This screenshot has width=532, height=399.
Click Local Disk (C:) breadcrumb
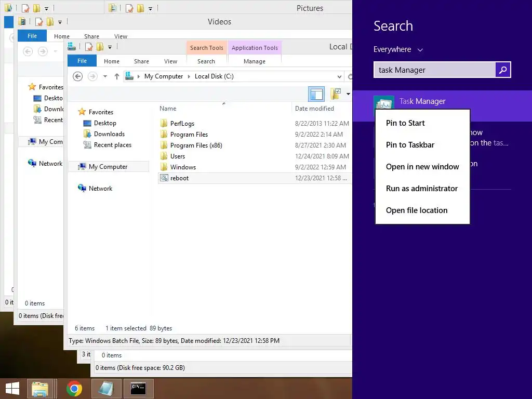pos(214,76)
